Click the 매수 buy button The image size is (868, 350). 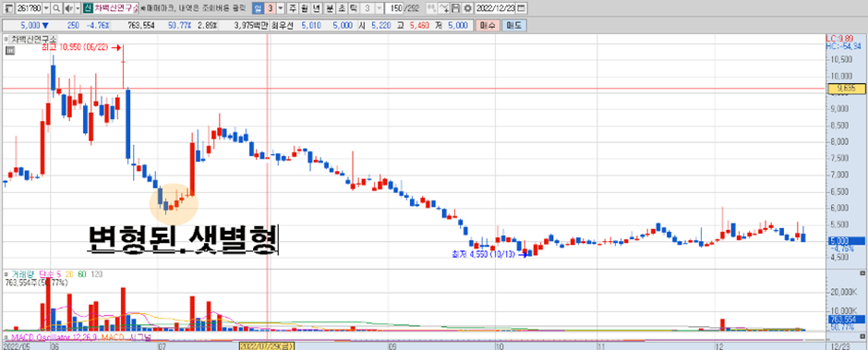(x=488, y=26)
